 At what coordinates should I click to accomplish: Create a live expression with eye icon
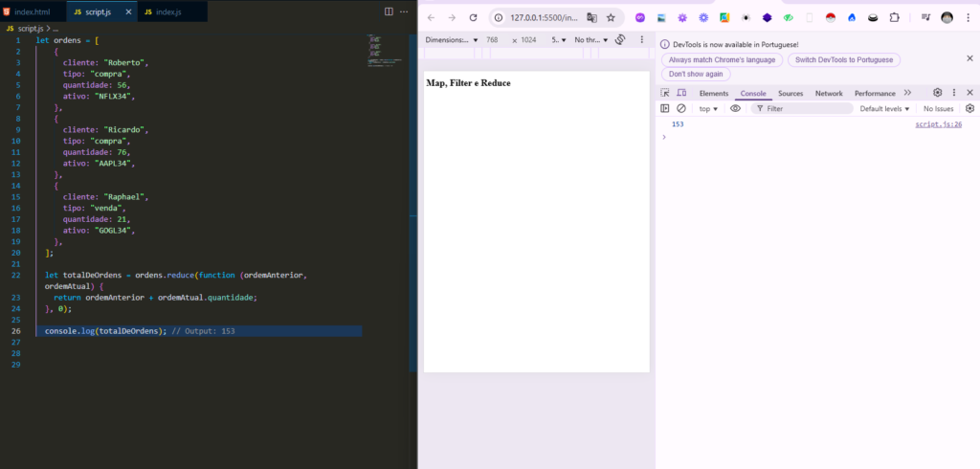pyautogui.click(x=735, y=108)
